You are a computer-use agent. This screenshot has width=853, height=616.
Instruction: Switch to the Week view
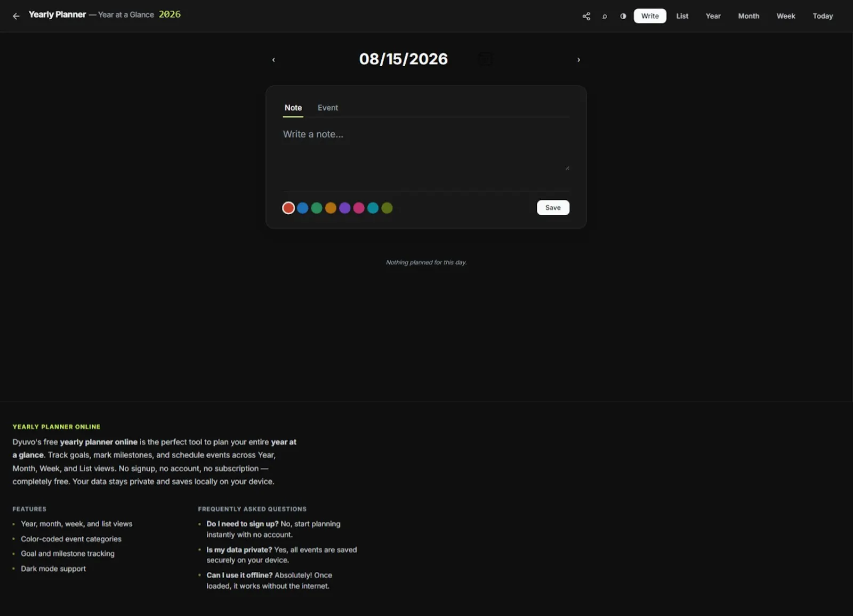pyautogui.click(x=786, y=16)
